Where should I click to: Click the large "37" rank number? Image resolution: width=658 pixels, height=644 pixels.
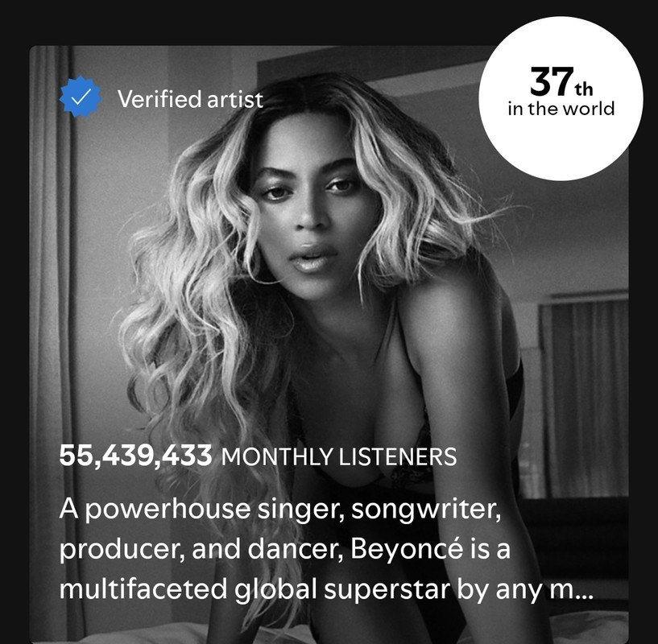(552, 82)
